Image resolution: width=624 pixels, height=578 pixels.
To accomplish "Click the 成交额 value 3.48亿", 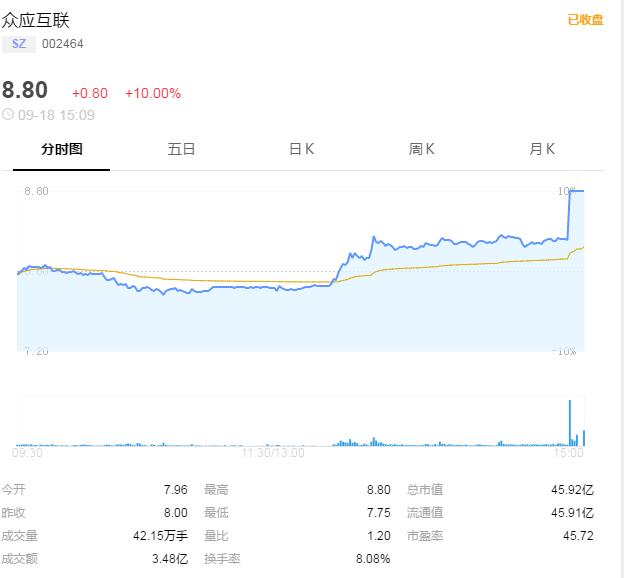I will pyautogui.click(x=170, y=559).
